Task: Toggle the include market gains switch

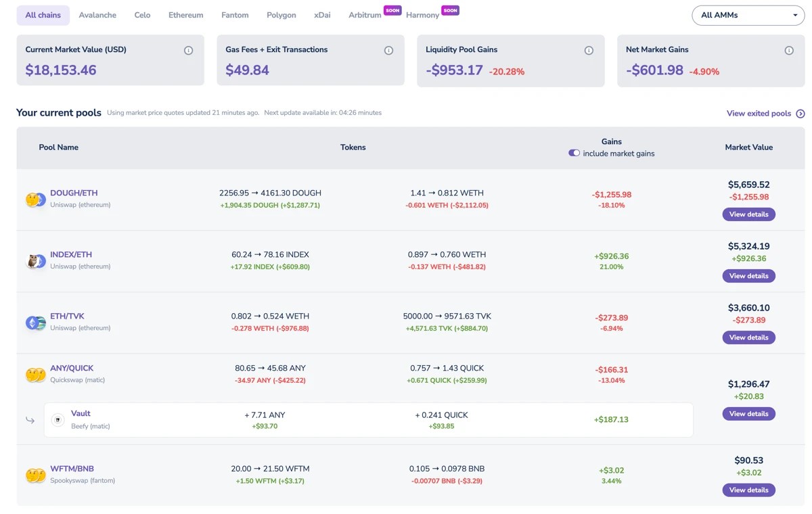Action: pos(574,154)
